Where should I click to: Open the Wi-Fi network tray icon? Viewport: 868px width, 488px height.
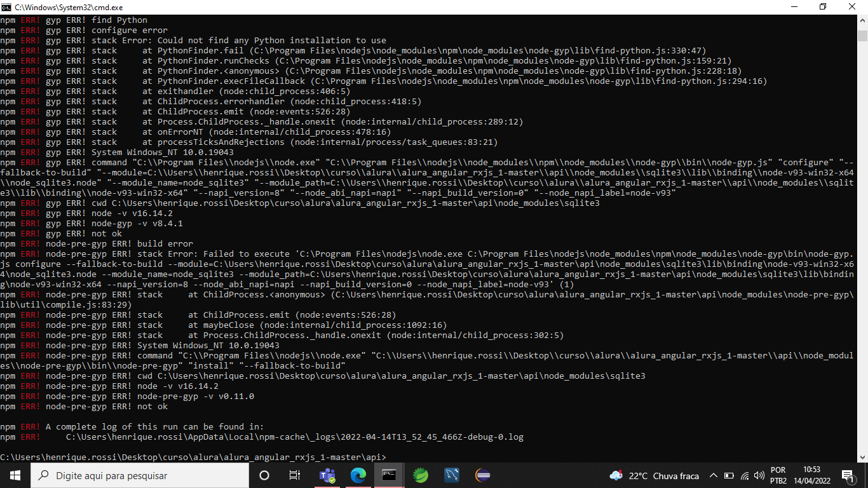click(x=744, y=475)
